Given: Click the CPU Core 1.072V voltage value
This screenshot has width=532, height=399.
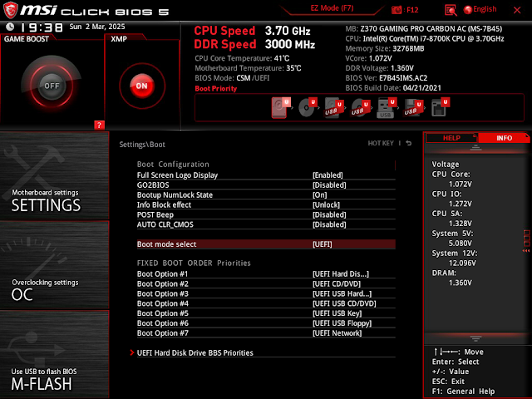Looking at the screenshot, I should point(460,184).
